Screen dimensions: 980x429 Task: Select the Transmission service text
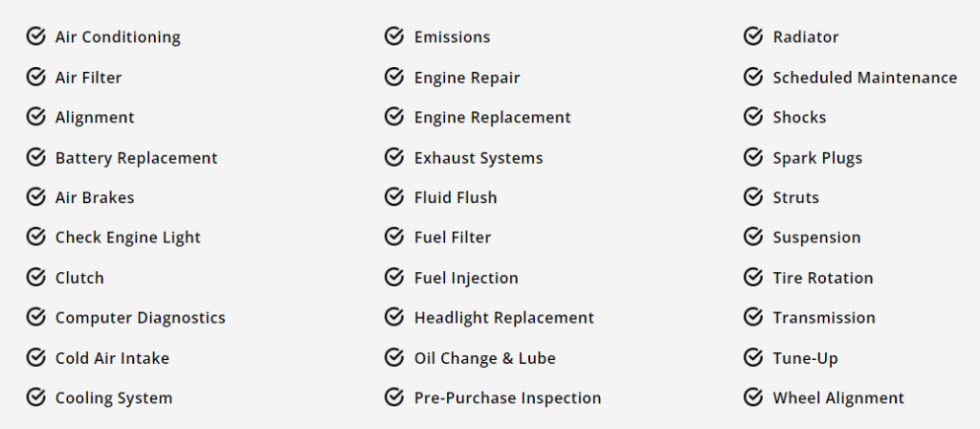coord(824,318)
